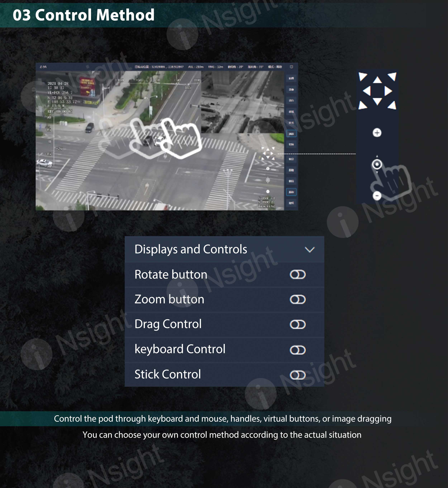The width and height of the screenshot is (448, 488).
Task: Click the thermal infrared video inset
Action: [x=242, y=102]
